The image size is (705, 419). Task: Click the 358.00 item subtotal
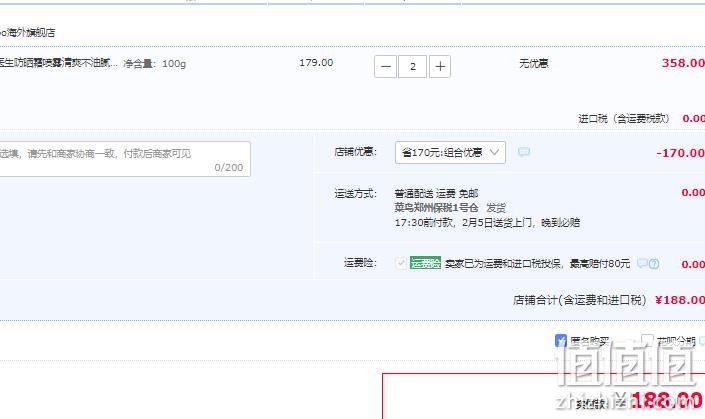tap(683, 63)
